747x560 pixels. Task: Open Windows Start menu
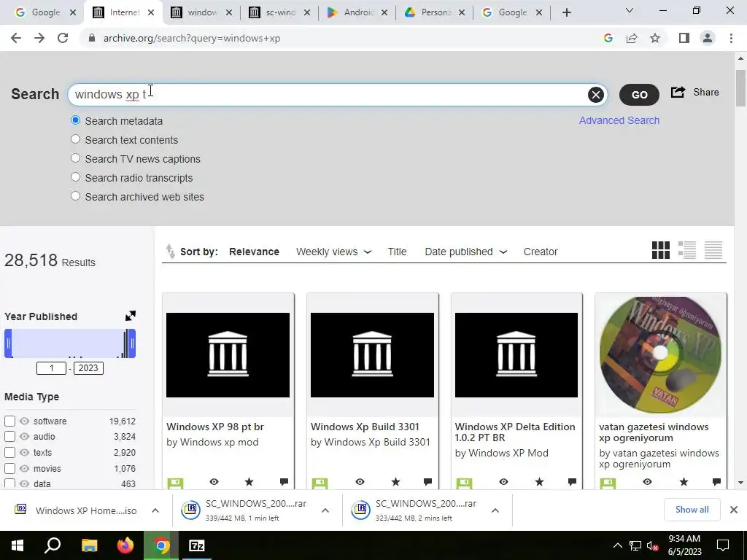click(x=18, y=545)
